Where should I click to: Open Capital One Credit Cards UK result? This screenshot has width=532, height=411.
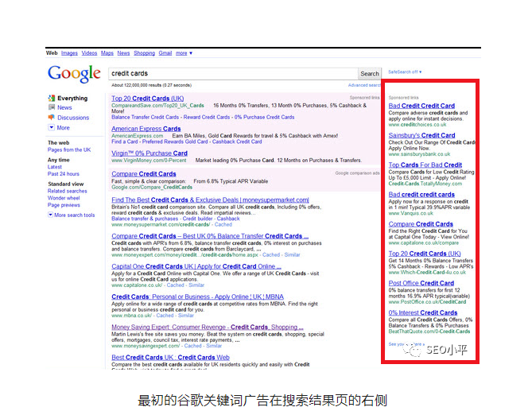(x=196, y=266)
